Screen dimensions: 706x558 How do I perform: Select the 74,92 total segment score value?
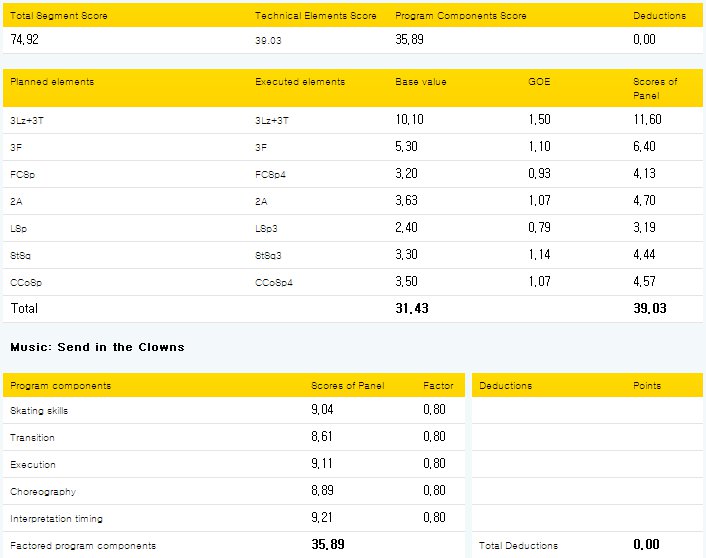pyautogui.click(x=26, y=40)
